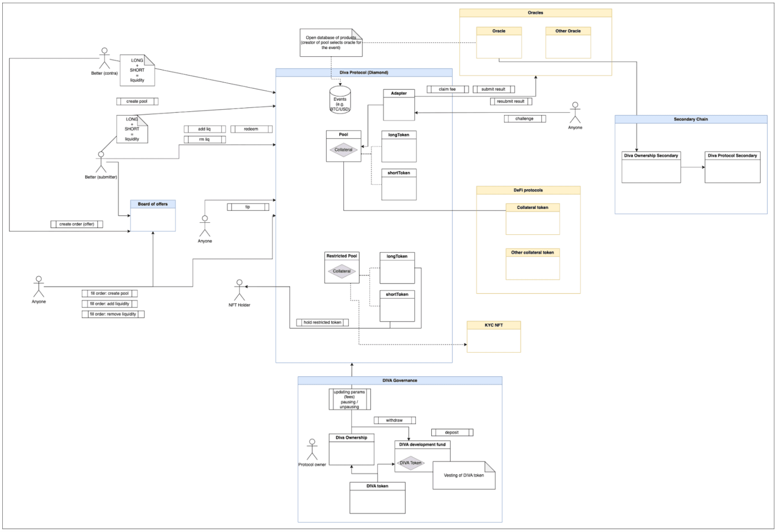Select the hold restricted token label

point(323,322)
